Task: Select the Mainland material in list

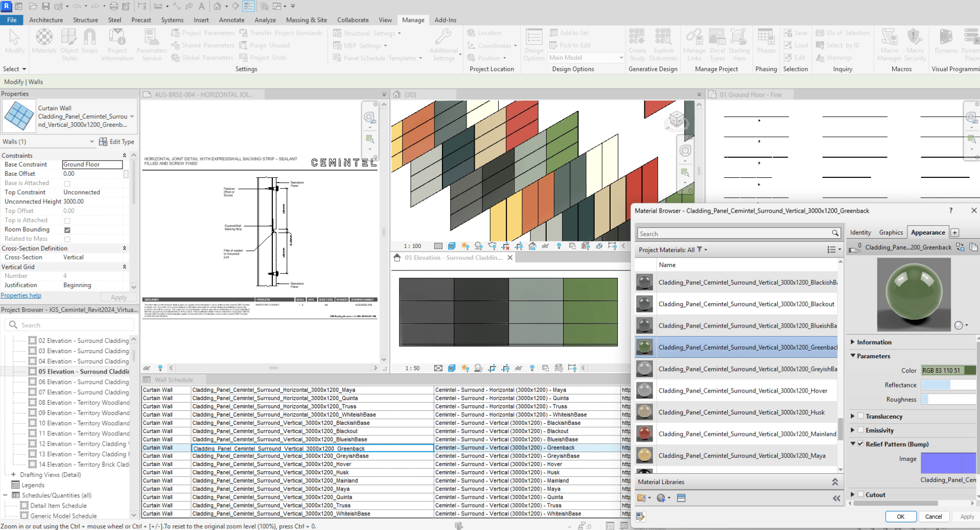Action: [736, 434]
